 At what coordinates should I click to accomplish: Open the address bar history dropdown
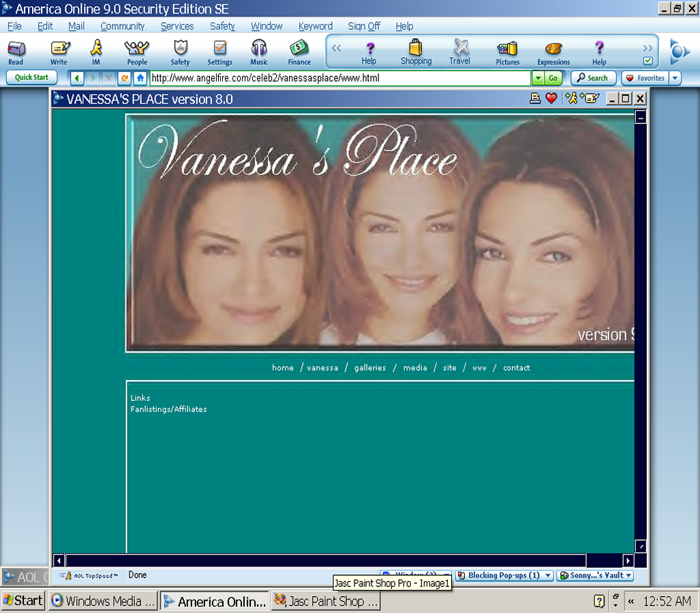[x=538, y=78]
